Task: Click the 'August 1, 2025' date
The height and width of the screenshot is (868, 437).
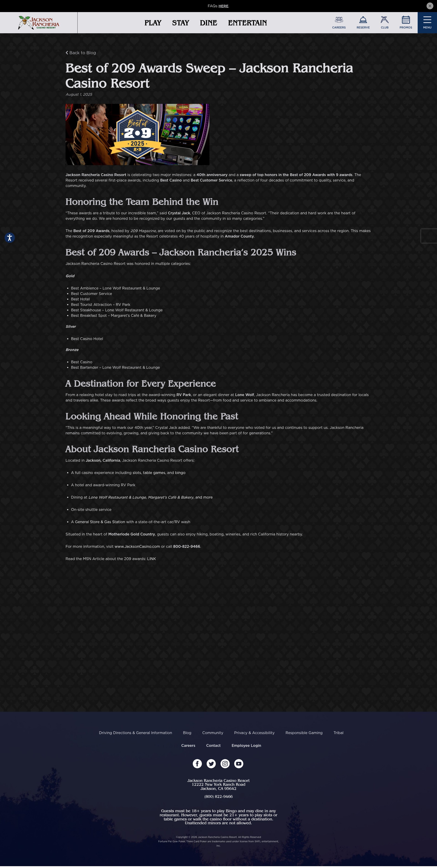Action: (79, 94)
